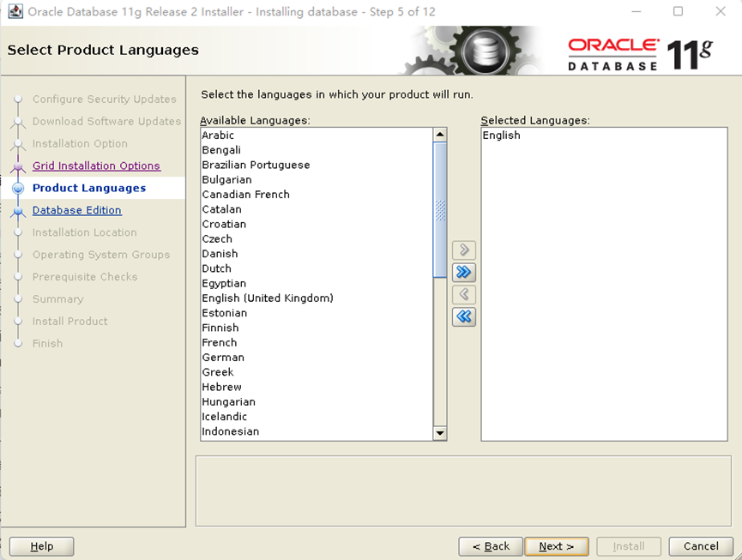Select the Product Languages step

[89, 188]
